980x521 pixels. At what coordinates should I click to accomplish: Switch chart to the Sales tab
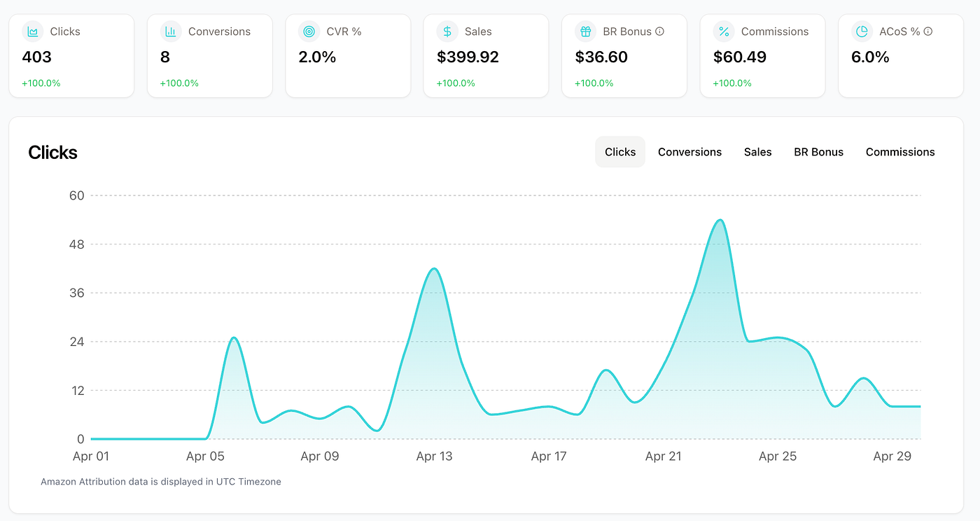tap(757, 152)
